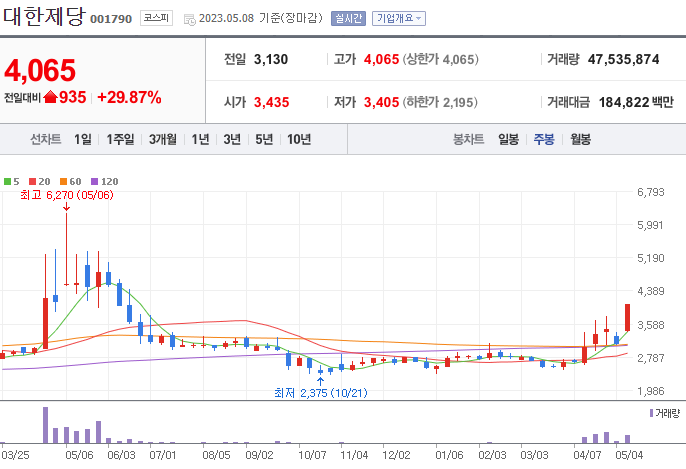This screenshot has width=686, height=469.
Task: Click the 4,389 price axis label
Action: coord(651,291)
